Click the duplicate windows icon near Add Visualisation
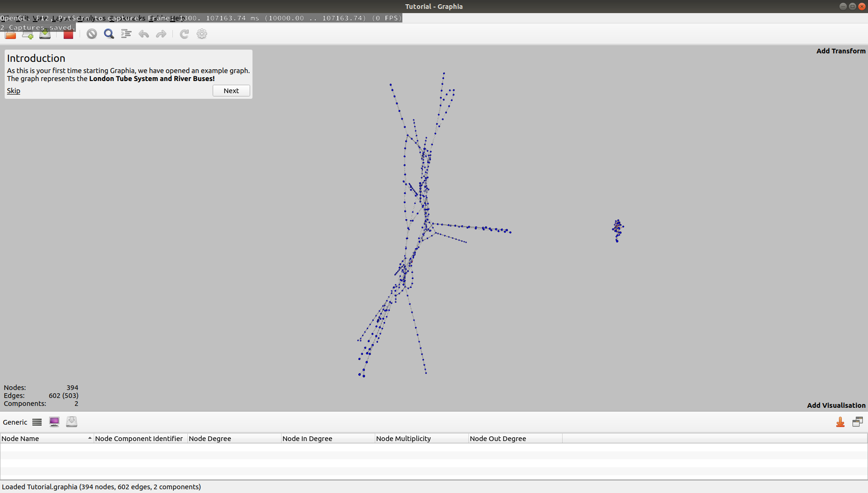Image resolution: width=868 pixels, height=493 pixels. coord(858,421)
